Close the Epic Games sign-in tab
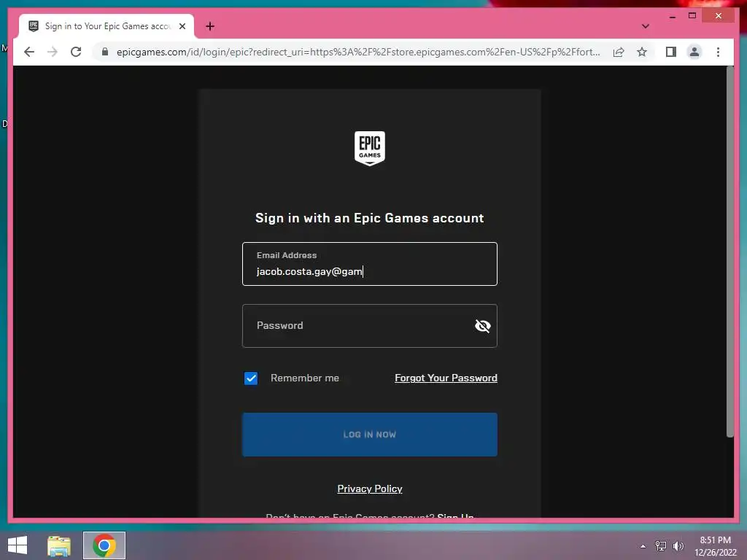The width and height of the screenshot is (747, 560). (x=182, y=26)
